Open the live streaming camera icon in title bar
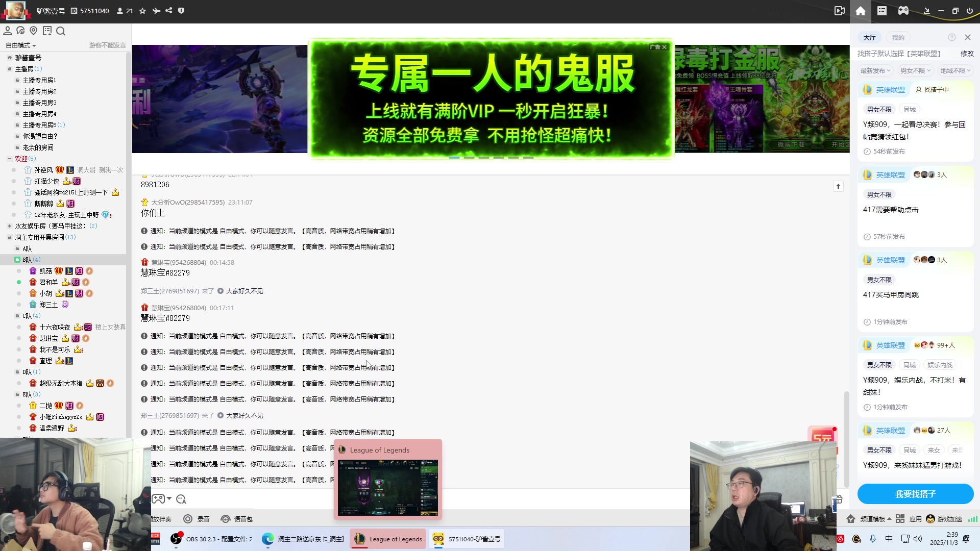 (840, 10)
